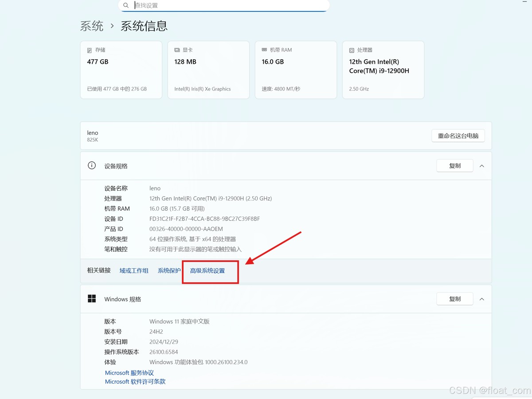The height and width of the screenshot is (399, 532).
Task: Click 64 位操作系统 system type value
Action: point(193,239)
